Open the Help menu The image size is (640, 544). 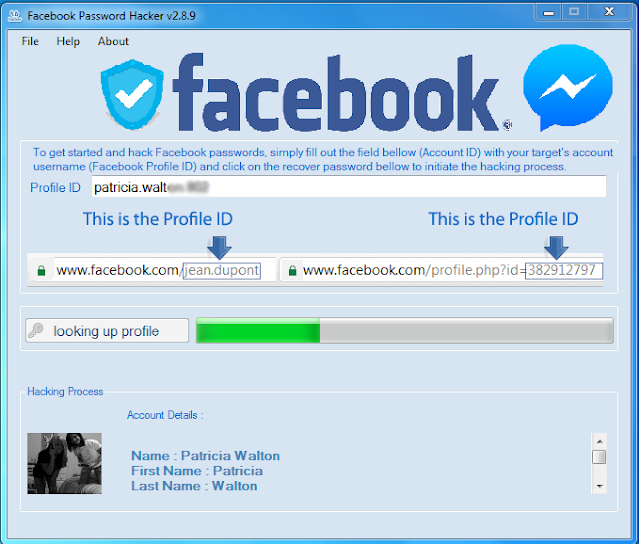68,41
